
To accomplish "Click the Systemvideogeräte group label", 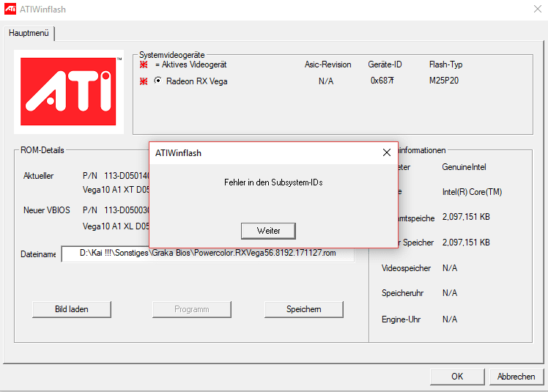I will click(x=172, y=55).
